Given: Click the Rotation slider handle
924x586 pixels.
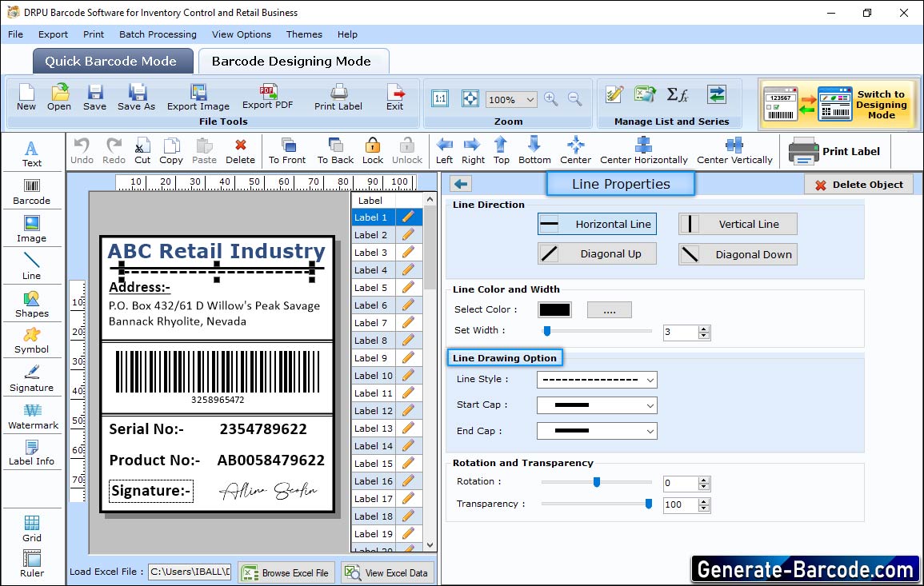Looking at the screenshot, I should pos(596,482).
